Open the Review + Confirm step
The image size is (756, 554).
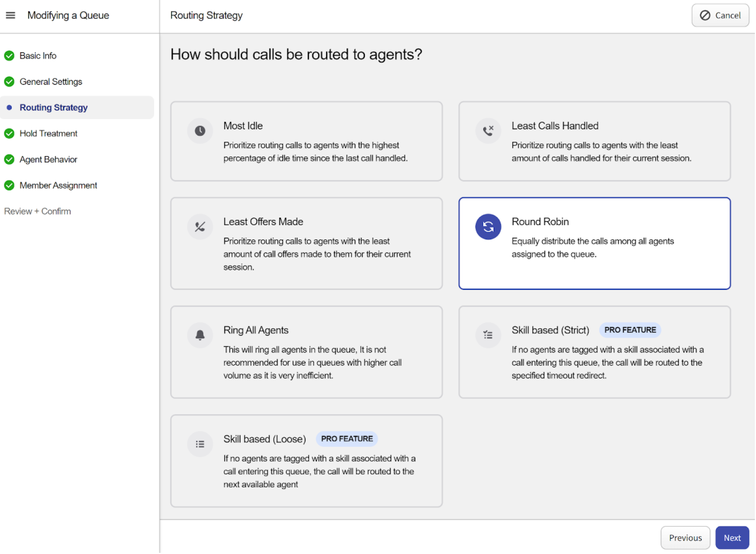coord(38,211)
